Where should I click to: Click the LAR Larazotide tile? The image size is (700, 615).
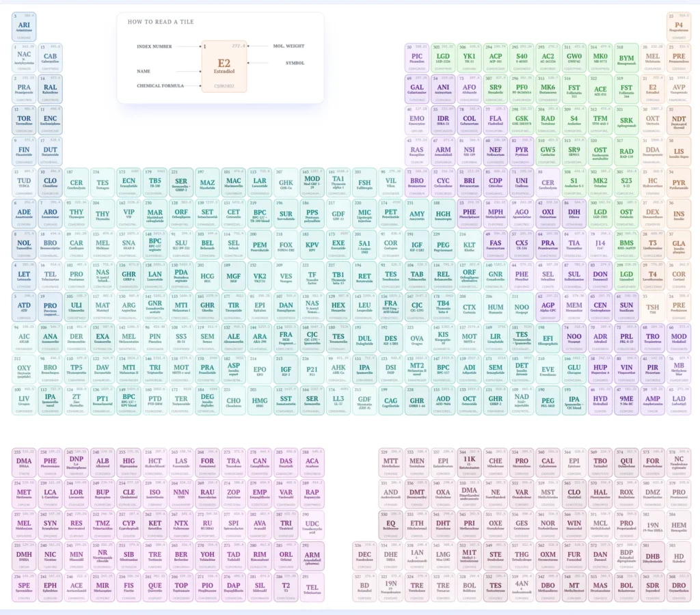coord(260,182)
